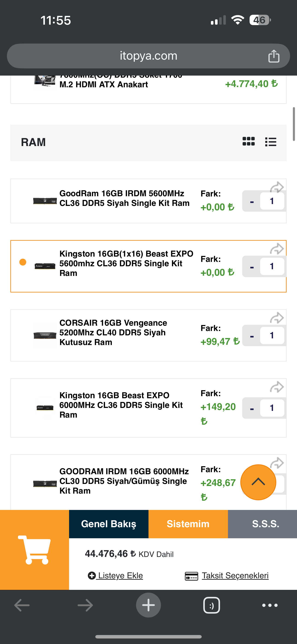Open new tab with plus button
297x644 pixels.
point(148,605)
